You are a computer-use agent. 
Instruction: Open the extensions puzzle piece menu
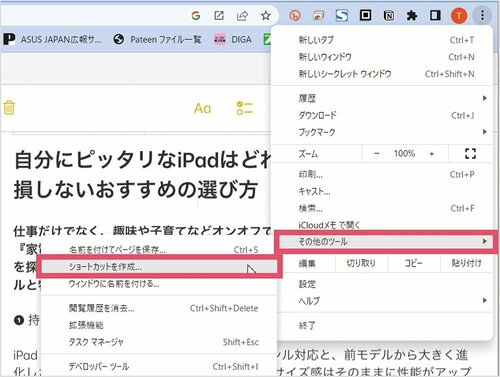coord(412,15)
